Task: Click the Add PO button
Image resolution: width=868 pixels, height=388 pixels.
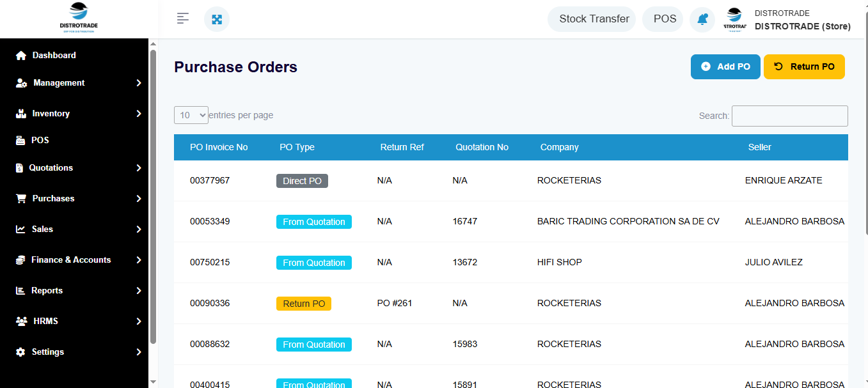Action: (725, 66)
